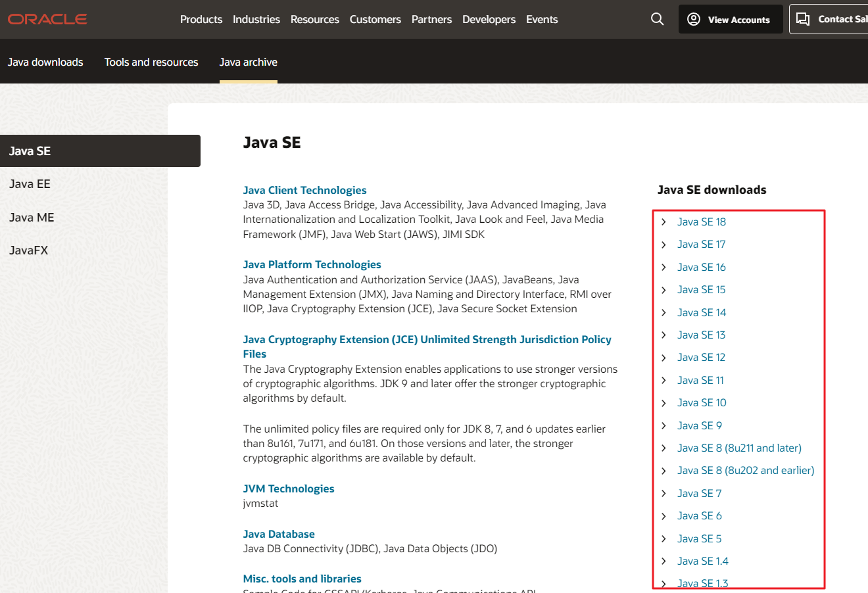Click Contact Sales button
The image size is (868, 593).
829,19
